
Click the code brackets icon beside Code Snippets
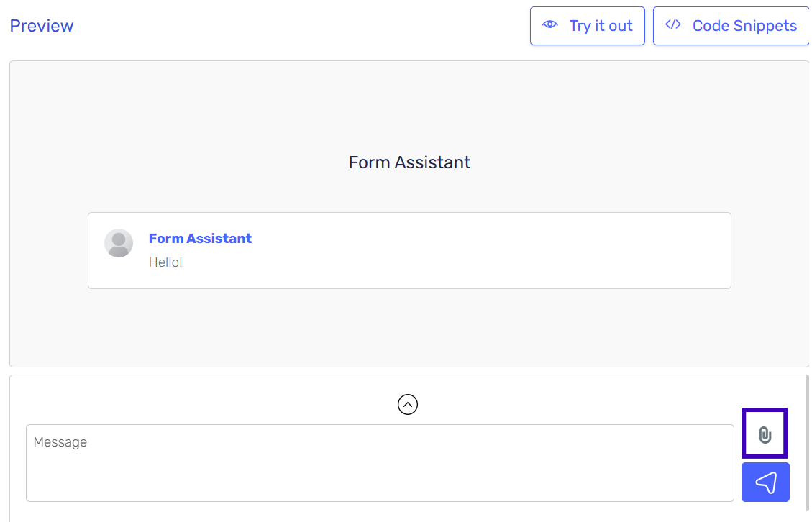pyautogui.click(x=672, y=25)
